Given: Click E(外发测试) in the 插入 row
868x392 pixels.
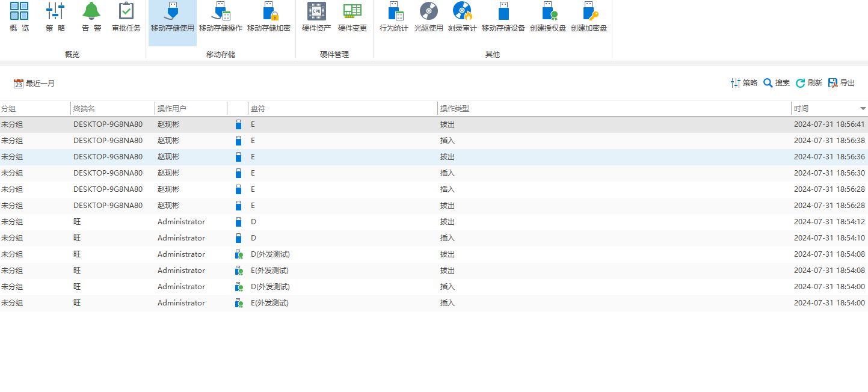Looking at the screenshot, I should pyautogui.click(x=269, y=303).
